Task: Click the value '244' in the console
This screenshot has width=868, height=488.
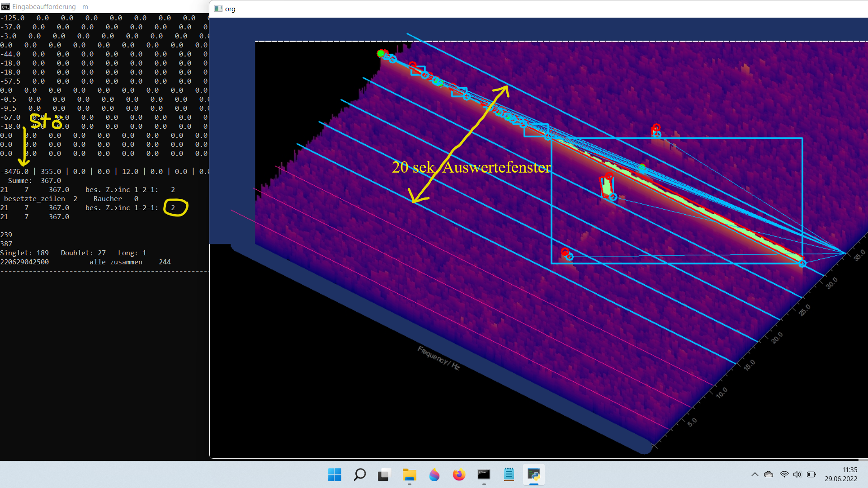Action: 165,262
